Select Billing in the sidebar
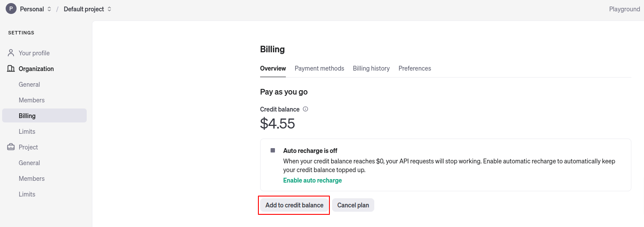 (x=27, y=116)
